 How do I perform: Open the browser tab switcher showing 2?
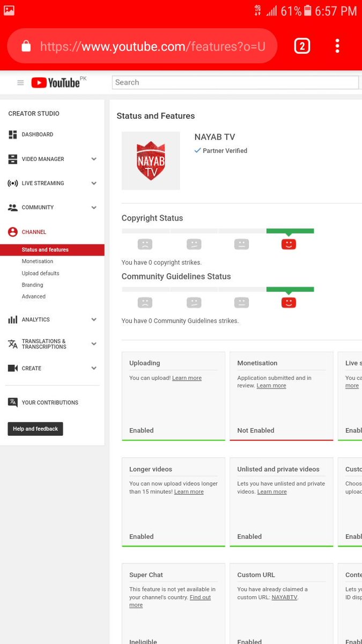coord(302,46)
